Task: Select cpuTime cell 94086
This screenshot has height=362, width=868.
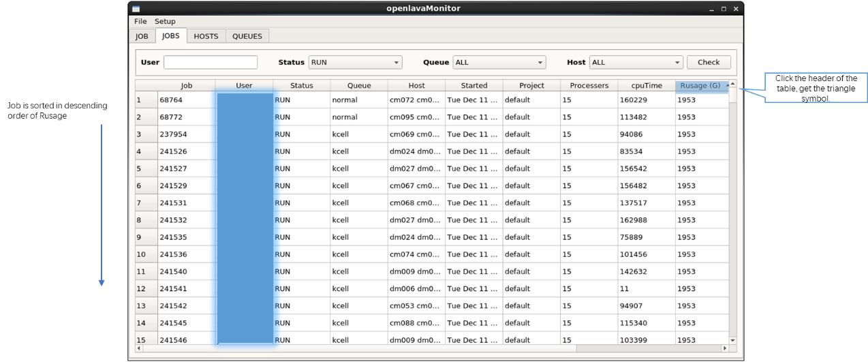Action: (x=647, y=134)
